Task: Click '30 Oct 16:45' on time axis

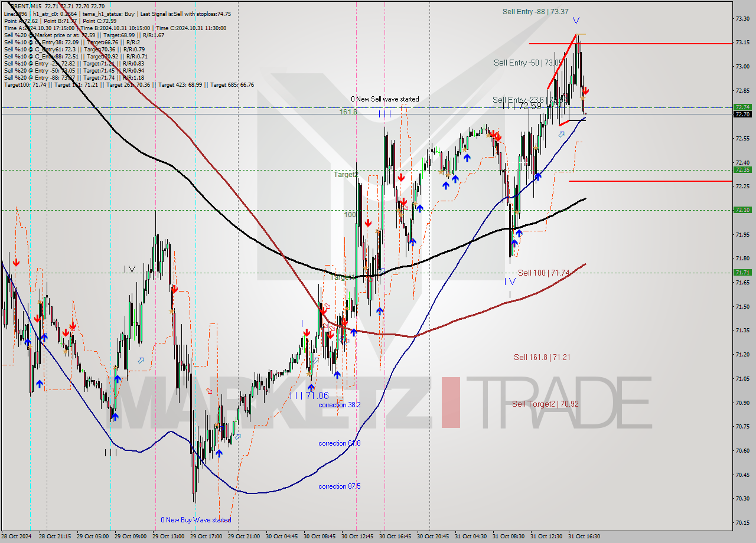Action: 395,537
